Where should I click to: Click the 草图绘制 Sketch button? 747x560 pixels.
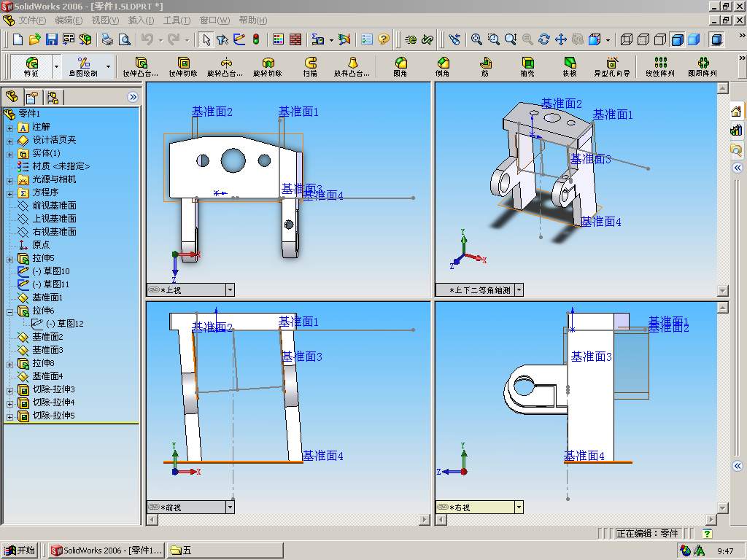pos(83,66)
